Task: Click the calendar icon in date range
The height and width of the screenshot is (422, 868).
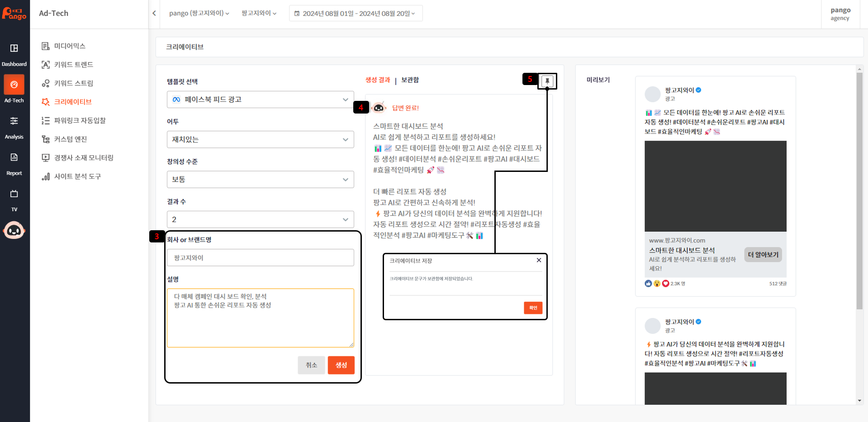Action: click(x=297, y=14)
